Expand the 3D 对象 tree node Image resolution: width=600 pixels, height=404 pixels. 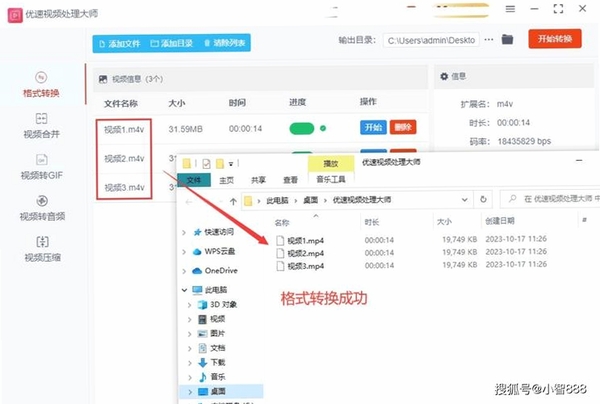(x=190, y=305)
